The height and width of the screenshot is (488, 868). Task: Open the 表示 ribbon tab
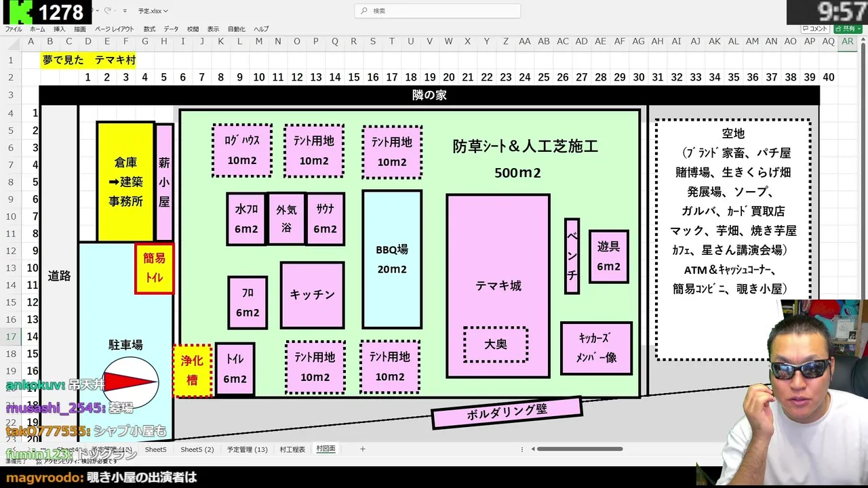coord(213,29)
